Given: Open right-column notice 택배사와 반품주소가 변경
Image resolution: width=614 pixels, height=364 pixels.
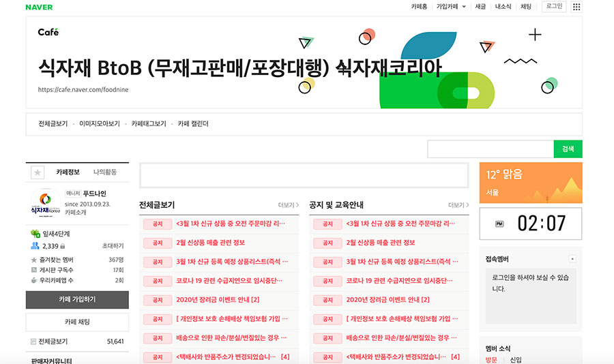Looking at the screenshot, I should click(396, 357).
